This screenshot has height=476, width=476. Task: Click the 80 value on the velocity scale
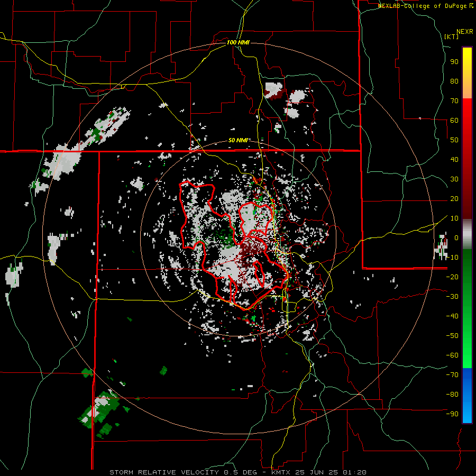[454, 81]
